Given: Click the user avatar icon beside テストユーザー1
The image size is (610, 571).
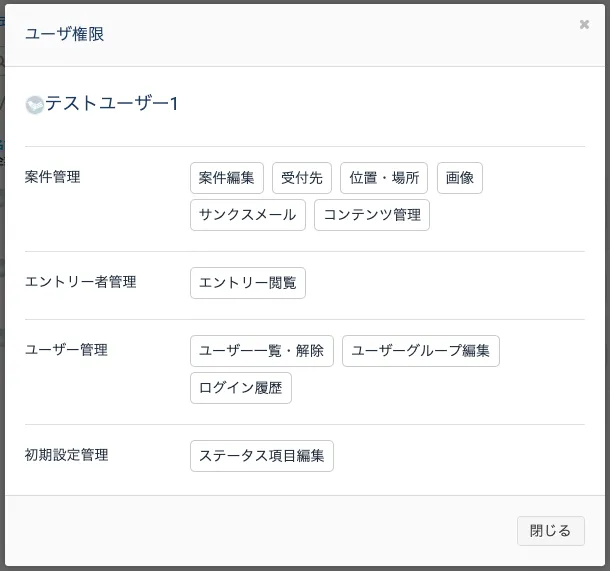Looking at the screenshot, I should tap(34, 104).
